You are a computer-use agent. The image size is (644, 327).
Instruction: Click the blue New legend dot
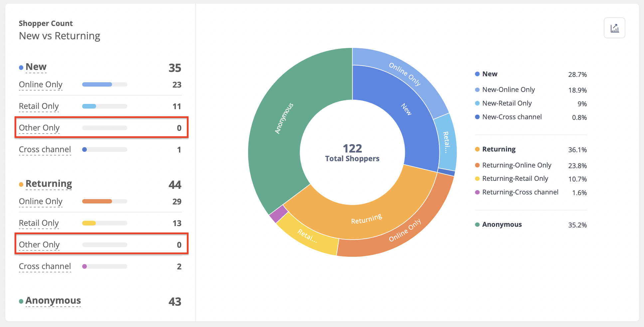click(477, 74)
